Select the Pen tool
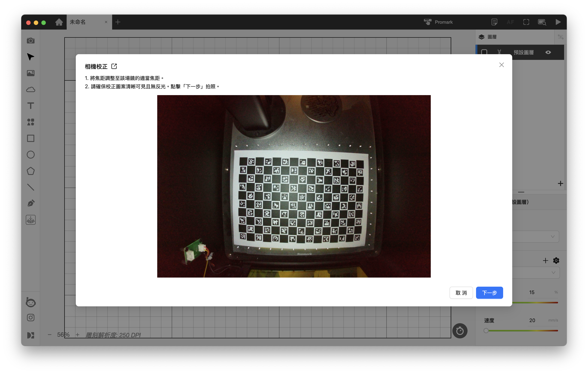 coord(30,203)
